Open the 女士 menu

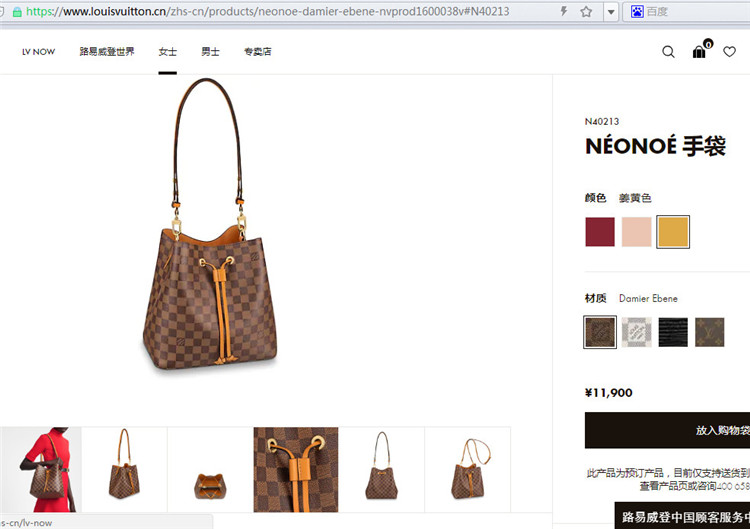pyautogui.click(x=167, y=52)
